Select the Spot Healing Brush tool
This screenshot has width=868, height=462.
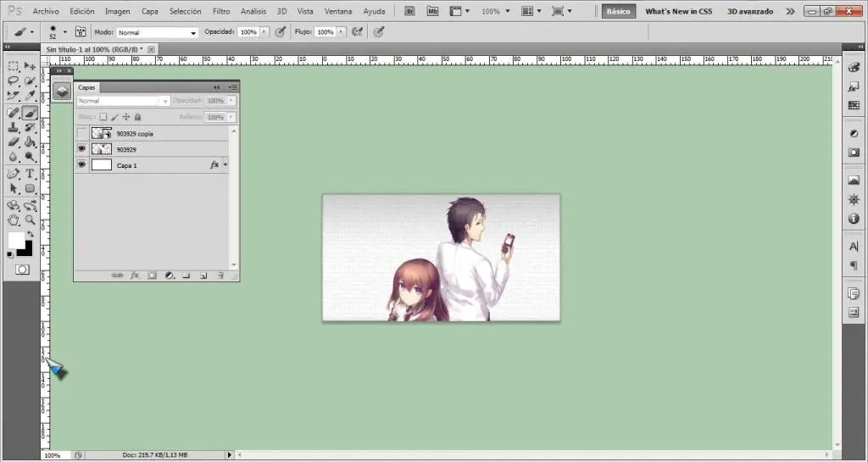click(14, 113)
